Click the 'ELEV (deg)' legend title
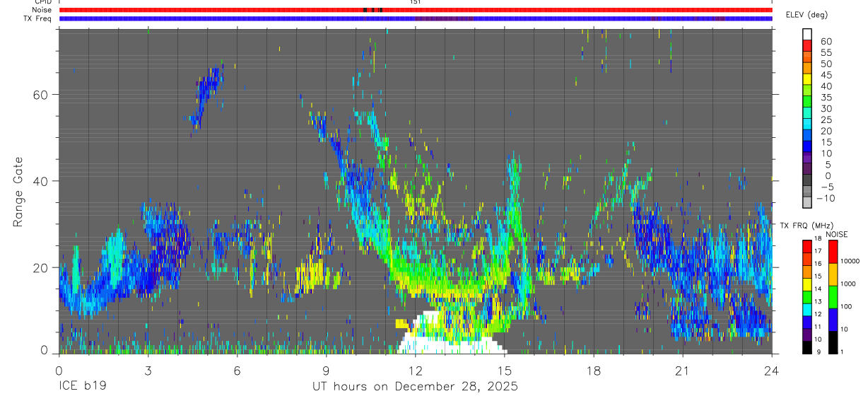 coord(808,14)
